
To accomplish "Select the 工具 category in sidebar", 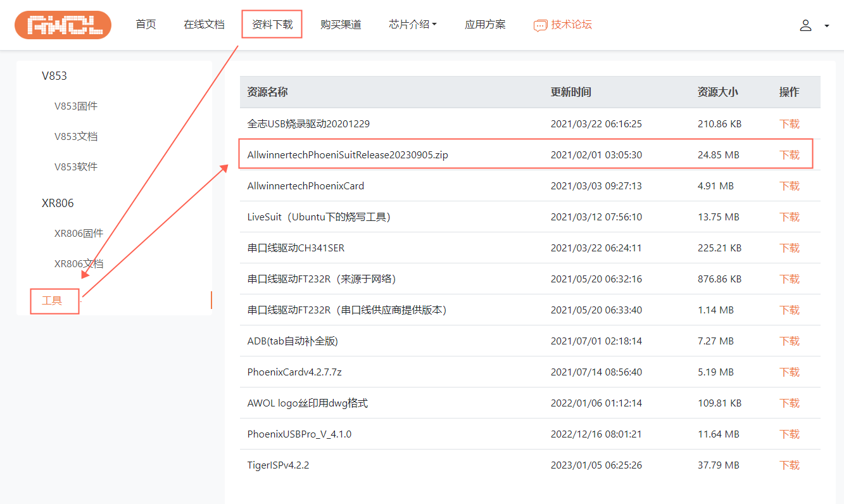I will (x=52, y=301).
